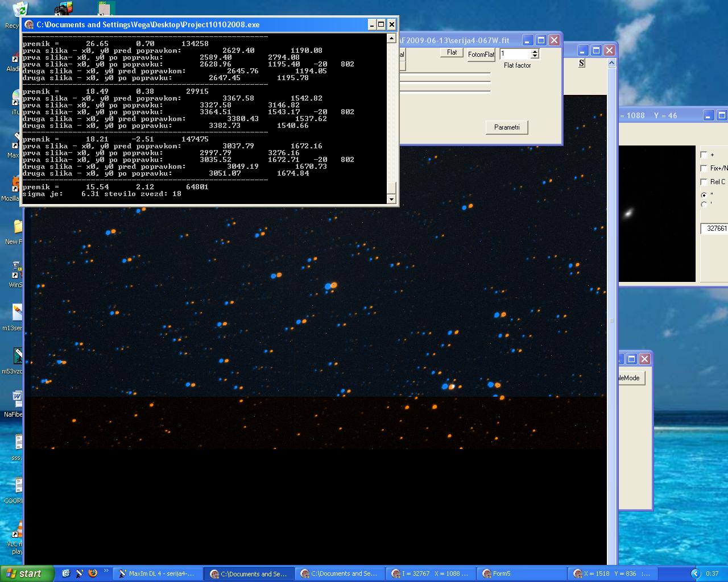Click the Parametri button
Viewport: 728px width, 582px height.
point(507,127)
